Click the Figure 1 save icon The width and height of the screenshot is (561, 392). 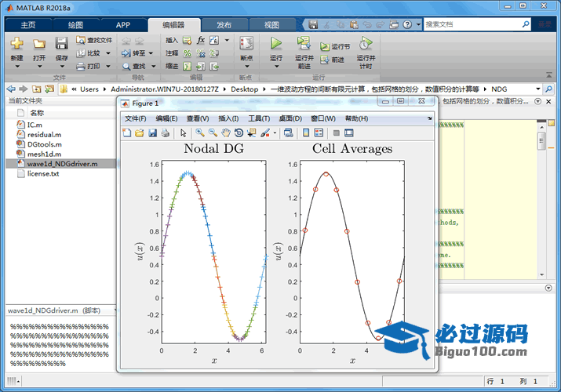click(153, 133)
